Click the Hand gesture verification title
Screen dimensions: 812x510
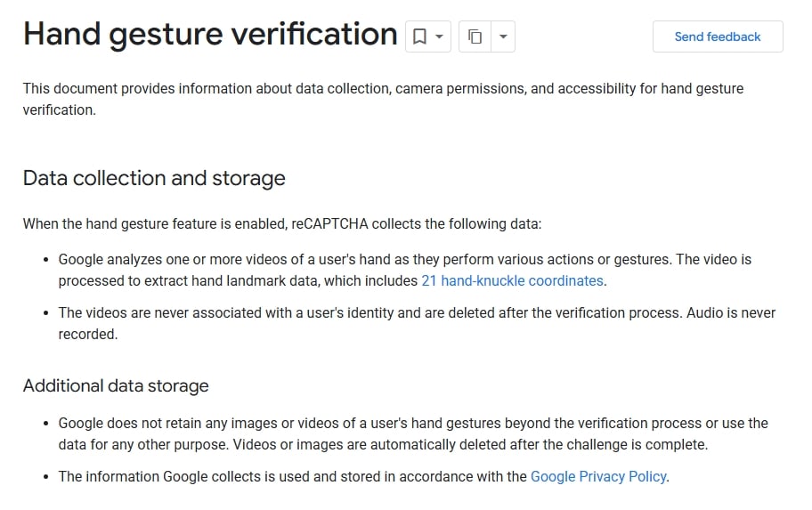[x=210, y=35]
